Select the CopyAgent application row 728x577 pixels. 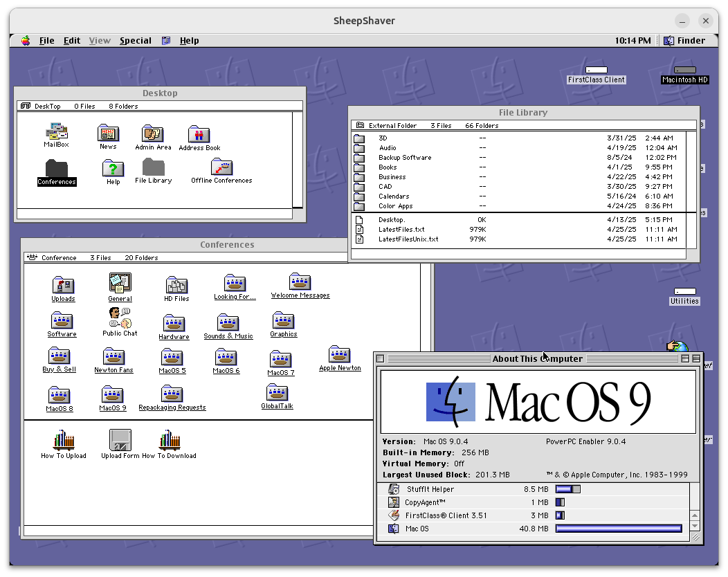click(533, 502)
